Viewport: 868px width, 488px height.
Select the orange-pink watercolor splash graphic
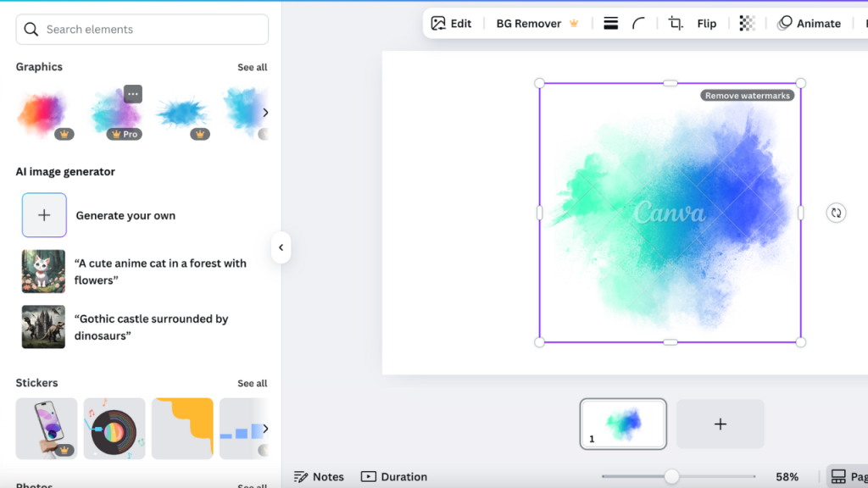[44, 113]
